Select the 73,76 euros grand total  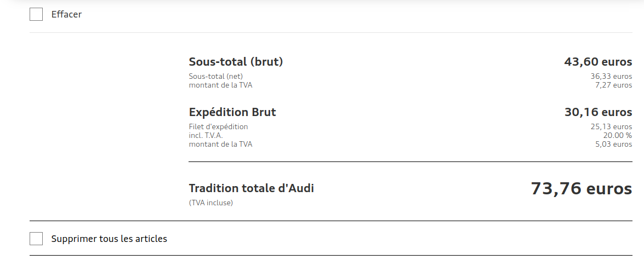tap(581, 189)
